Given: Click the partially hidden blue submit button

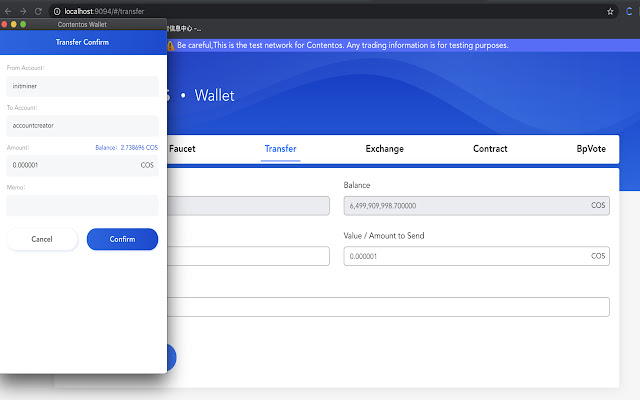Looking at the screenshot, I should point(171,358).
